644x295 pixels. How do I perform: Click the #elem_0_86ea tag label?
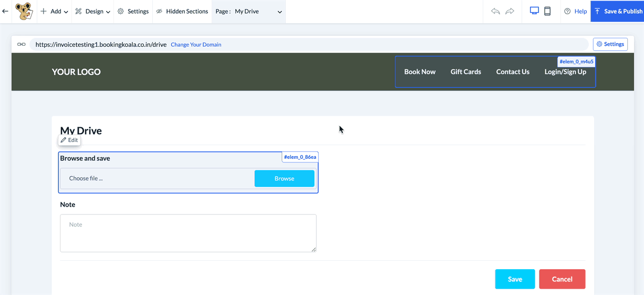[x=300, y=157]
